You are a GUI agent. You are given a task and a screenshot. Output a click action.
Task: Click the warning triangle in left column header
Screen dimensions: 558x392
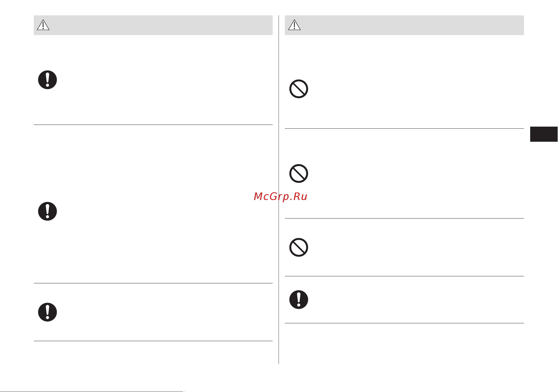(x=43, y=25)
